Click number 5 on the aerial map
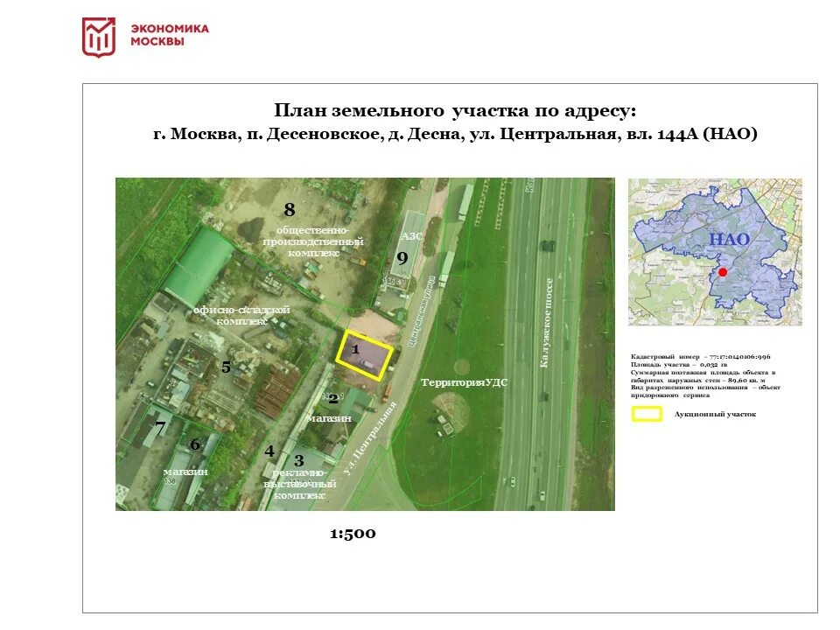Image resolution: width=840 pixels, height=630 pixels. pos(226,367)
